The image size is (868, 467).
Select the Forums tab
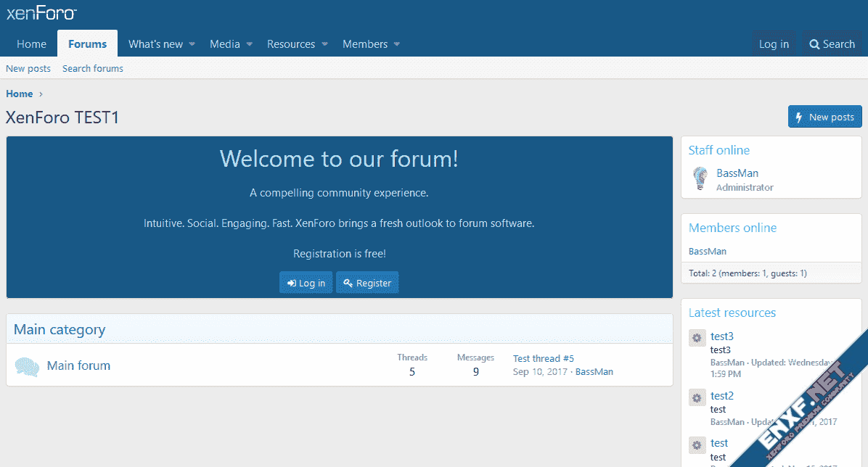[x=87, y=44]
